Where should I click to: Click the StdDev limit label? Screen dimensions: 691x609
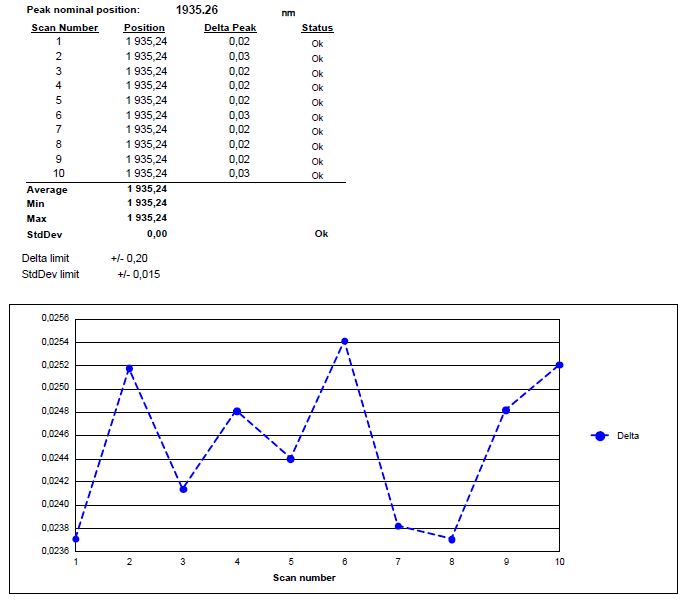[50, 275]
